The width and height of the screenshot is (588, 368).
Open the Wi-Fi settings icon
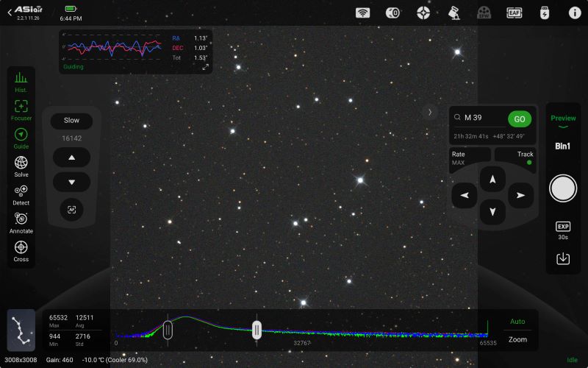click(x=362, y=13)
